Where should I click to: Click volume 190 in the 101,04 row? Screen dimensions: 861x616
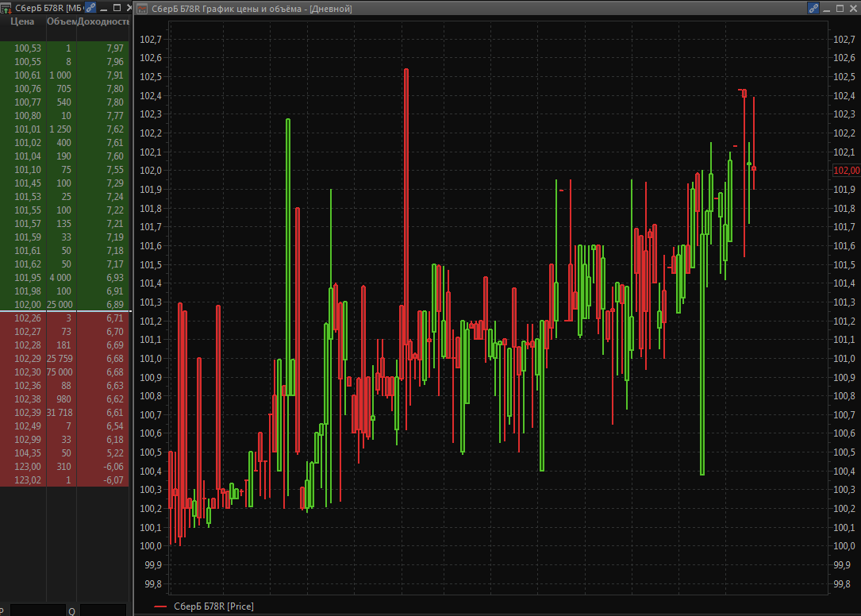pyautogui.click(x=63, y=156)
